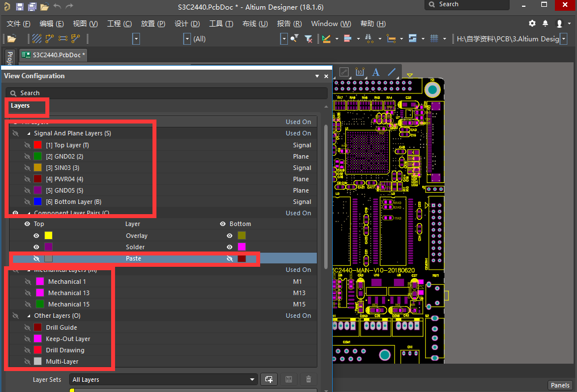Click the Save icon in the title bar
Viewport: 577px width, 392px height.
(20, 7)
